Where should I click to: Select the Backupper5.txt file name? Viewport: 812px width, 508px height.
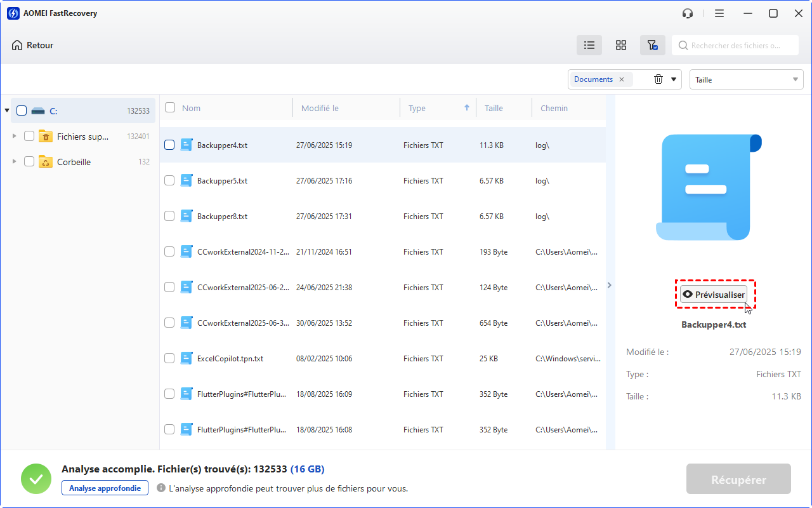click(222, 181)
